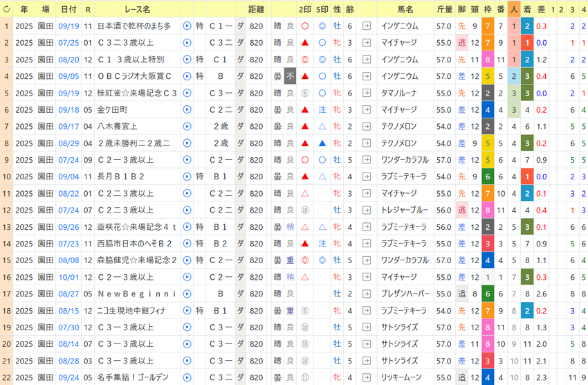Sort by the 場 column header
588x385 pixels.
(46, 10)
